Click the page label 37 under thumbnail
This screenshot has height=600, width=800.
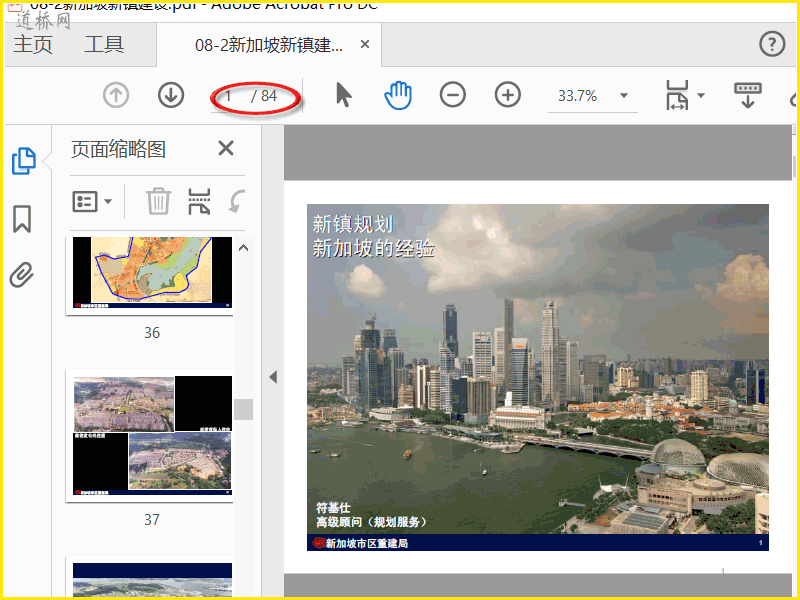[x=152, y=519]
